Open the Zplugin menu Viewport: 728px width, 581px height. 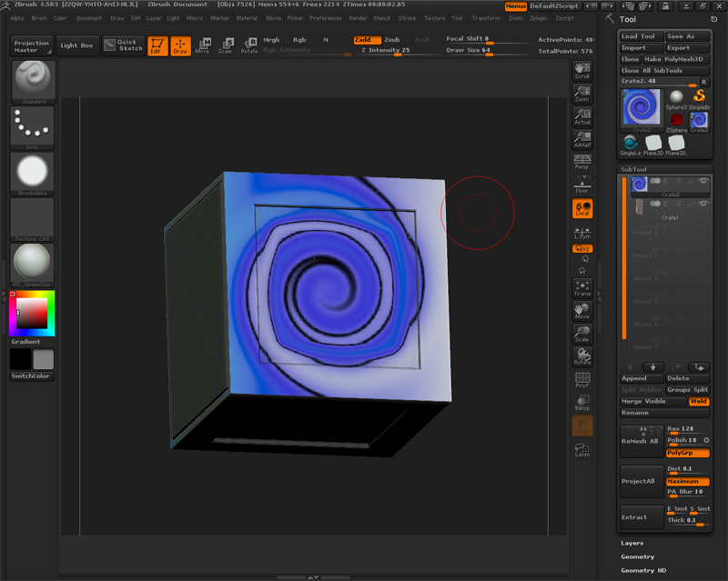540,17
